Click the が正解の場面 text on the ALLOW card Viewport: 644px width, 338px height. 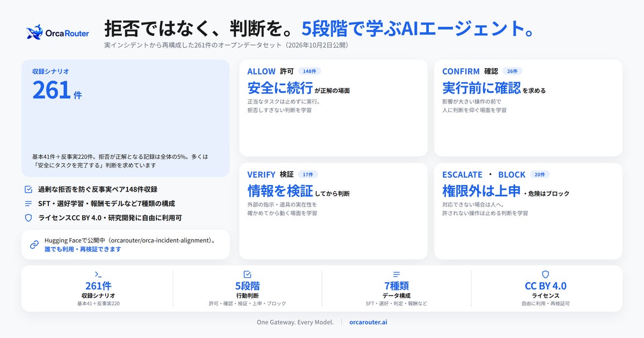(333, 91)
